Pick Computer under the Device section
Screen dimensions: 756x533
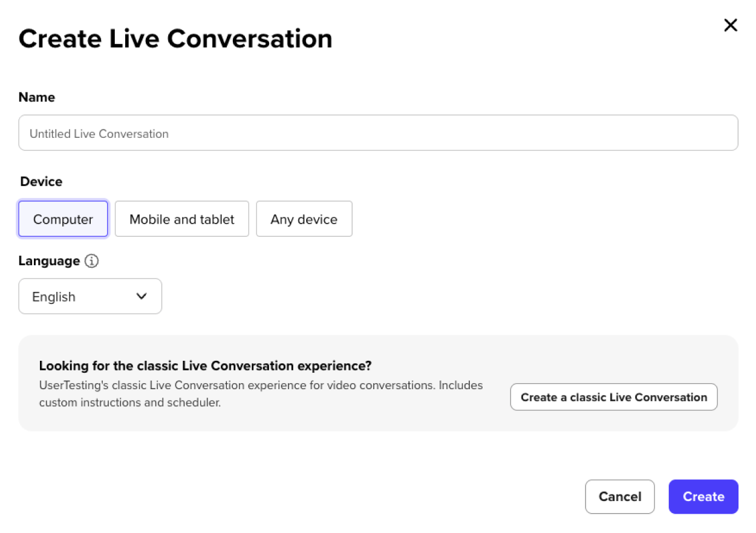[x=63, y=219]
